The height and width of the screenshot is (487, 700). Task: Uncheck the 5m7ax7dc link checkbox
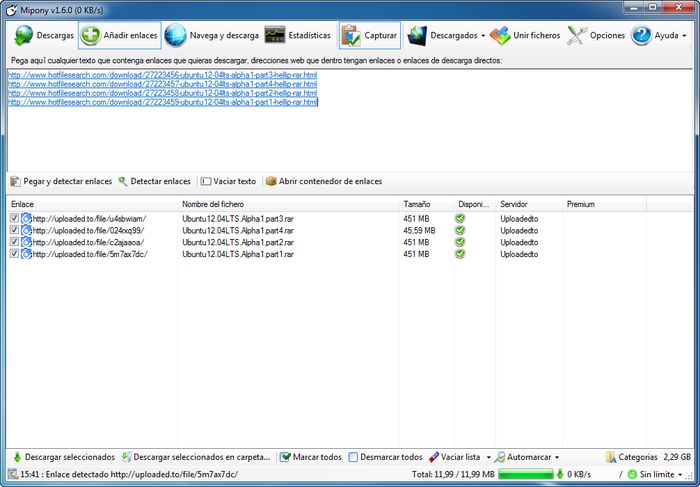pyautogui.click(x=14, y=253)
